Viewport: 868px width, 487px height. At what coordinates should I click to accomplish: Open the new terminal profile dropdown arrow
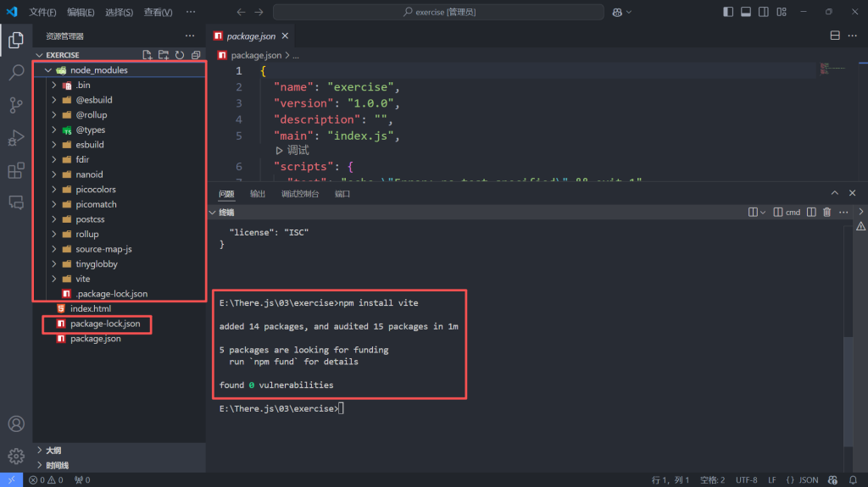[x=763, y=213]
